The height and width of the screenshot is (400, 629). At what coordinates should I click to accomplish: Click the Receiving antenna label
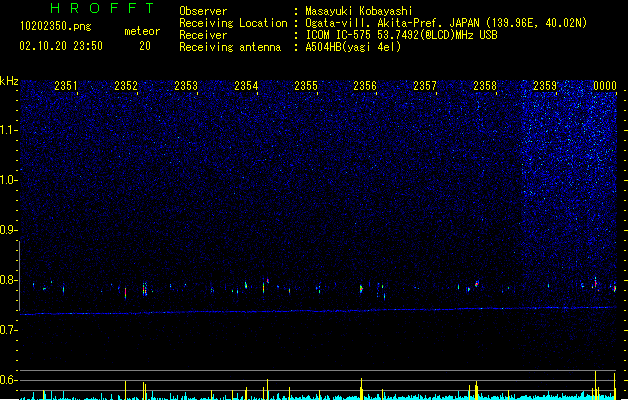[x=230, y=47]
